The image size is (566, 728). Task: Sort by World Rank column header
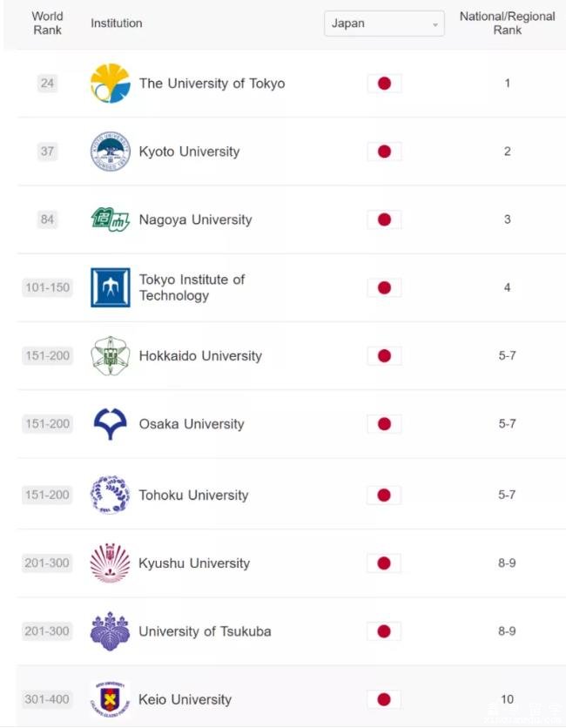[x=47, y=23]
